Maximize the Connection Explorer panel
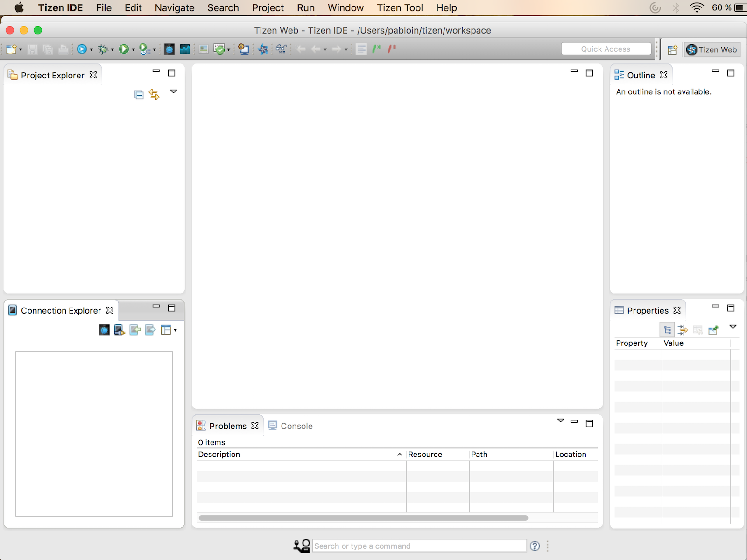This screenshot has width=747, height=560. pyautogui.click(x=171, y=308)
